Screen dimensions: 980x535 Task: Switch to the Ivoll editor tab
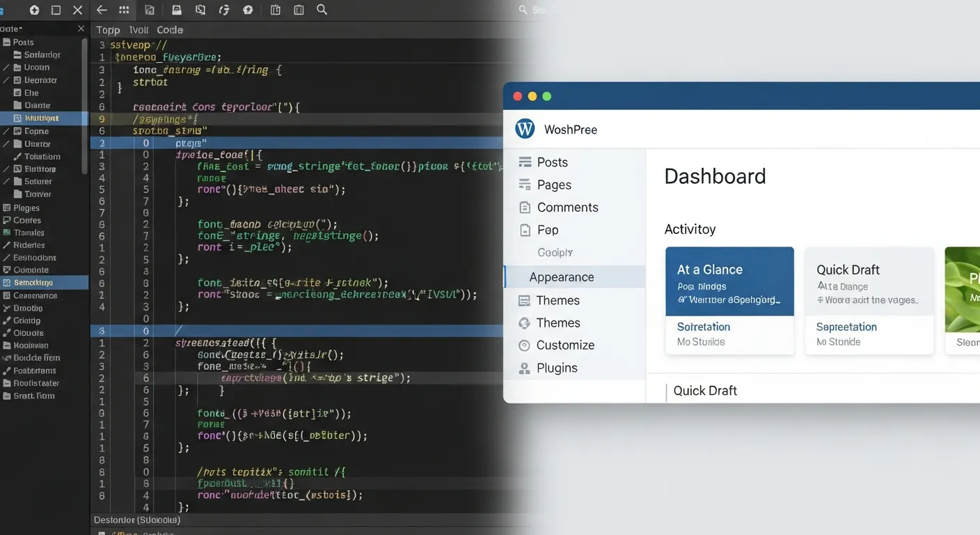coord(139,30)
